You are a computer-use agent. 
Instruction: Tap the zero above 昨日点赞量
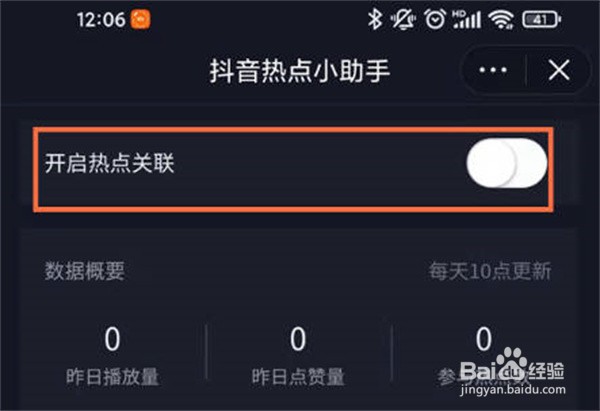(298, 339)
